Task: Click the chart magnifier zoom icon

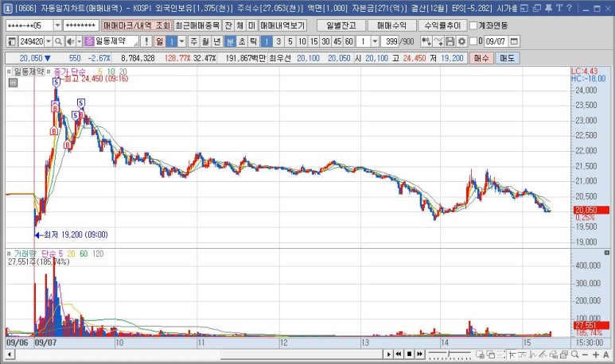Action: coord(574,354)
